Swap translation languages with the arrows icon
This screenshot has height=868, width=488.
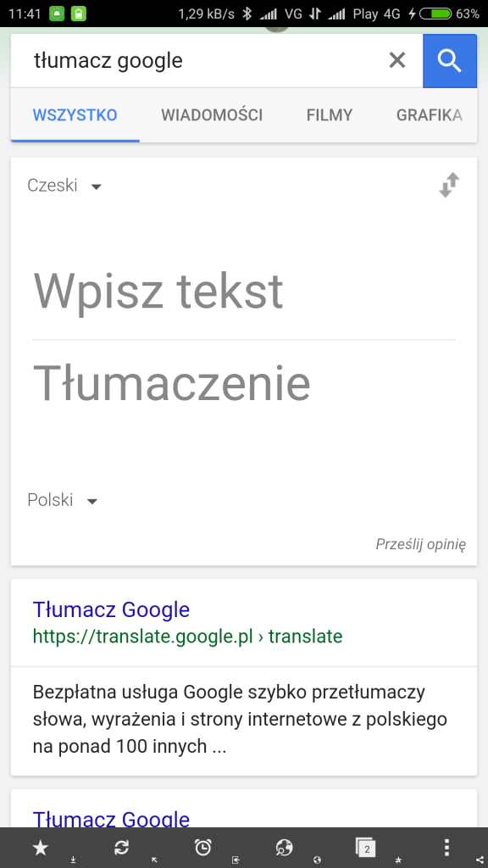coord(448,185)
